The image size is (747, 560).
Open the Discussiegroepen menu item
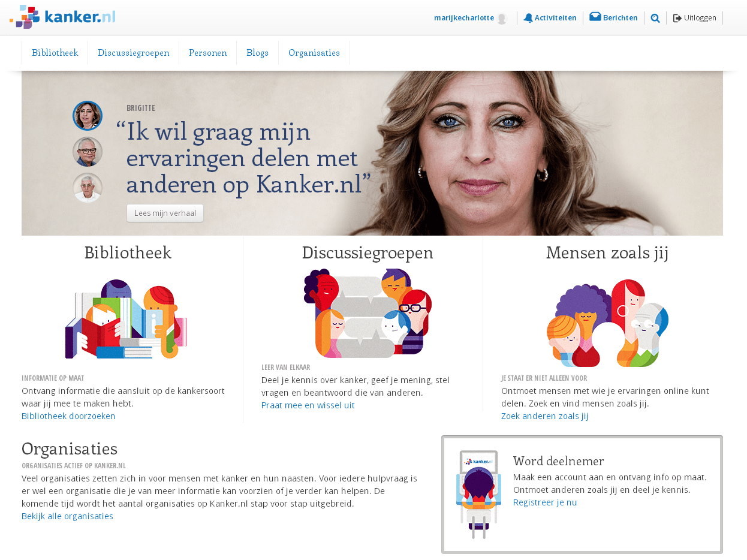(134, 53)
